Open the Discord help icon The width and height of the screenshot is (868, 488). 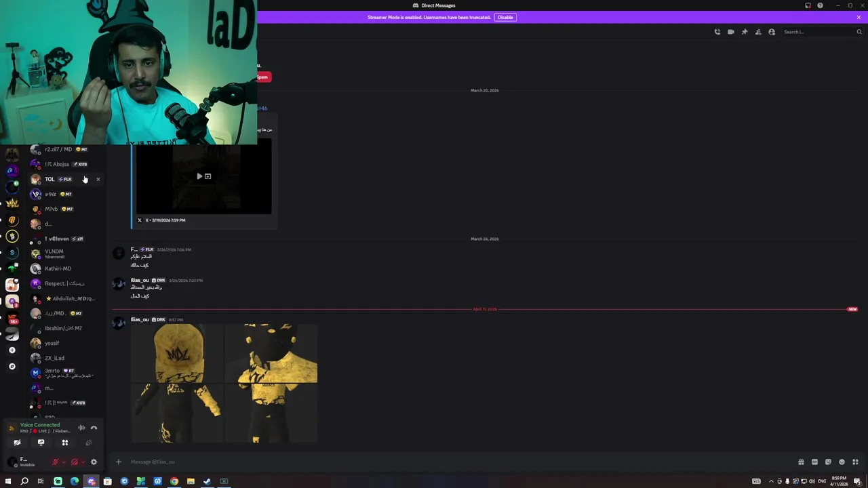[820, 5]
